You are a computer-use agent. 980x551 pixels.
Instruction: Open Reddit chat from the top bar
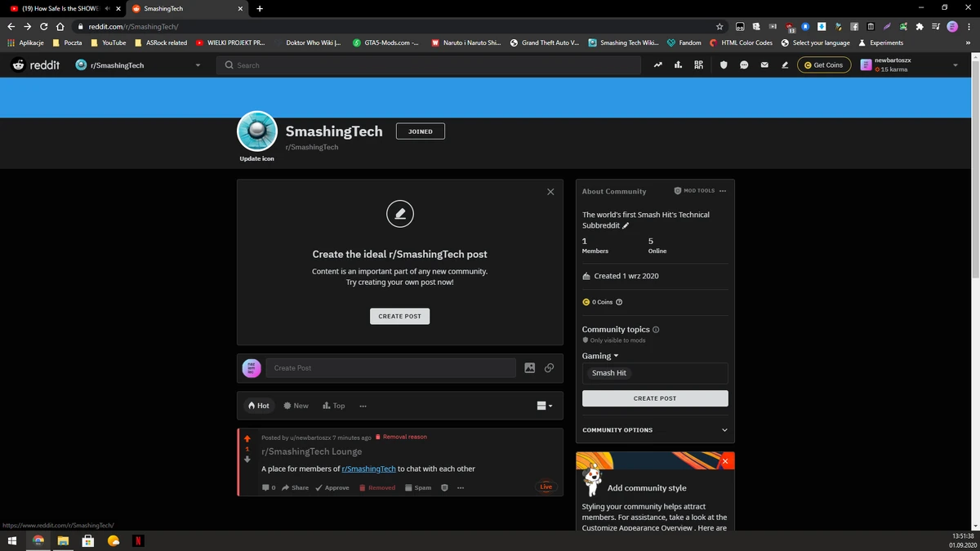tap(743, 64)
